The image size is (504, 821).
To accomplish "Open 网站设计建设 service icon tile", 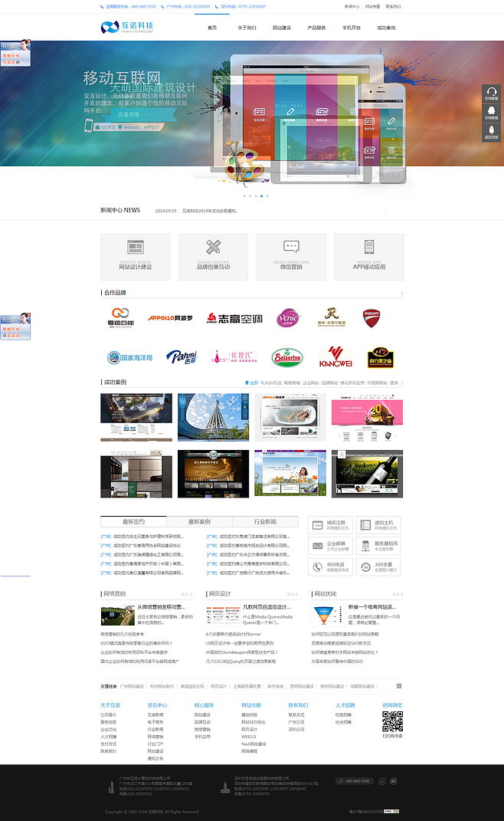I will point(136,257).
